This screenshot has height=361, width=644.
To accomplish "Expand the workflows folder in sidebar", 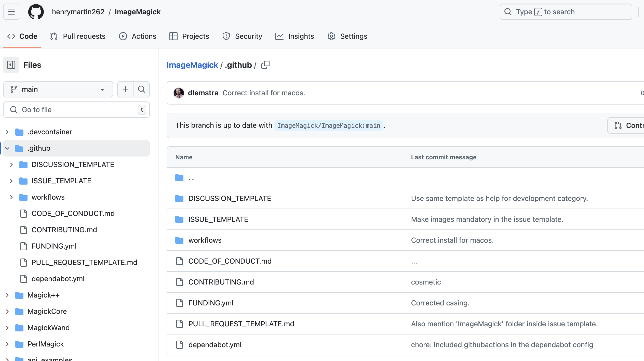I will click(11, 197).
